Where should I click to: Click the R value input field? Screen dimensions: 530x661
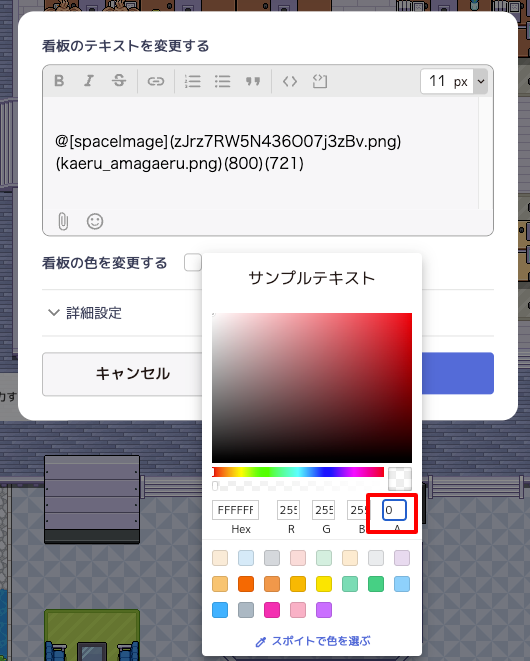(288, 510)
